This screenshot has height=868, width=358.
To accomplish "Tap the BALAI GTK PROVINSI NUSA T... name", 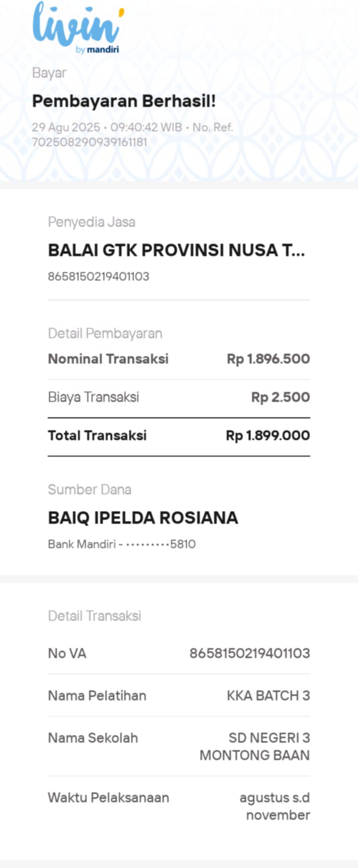I will point(177,250).
